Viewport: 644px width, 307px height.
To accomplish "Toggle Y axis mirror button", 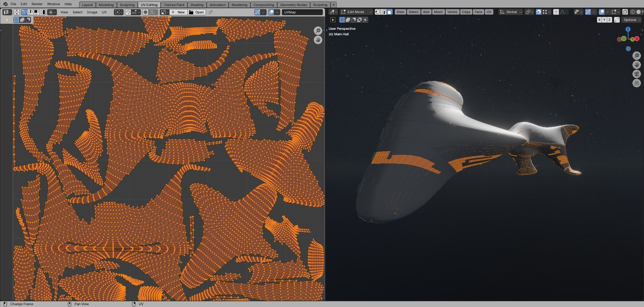I will [604, 20].
